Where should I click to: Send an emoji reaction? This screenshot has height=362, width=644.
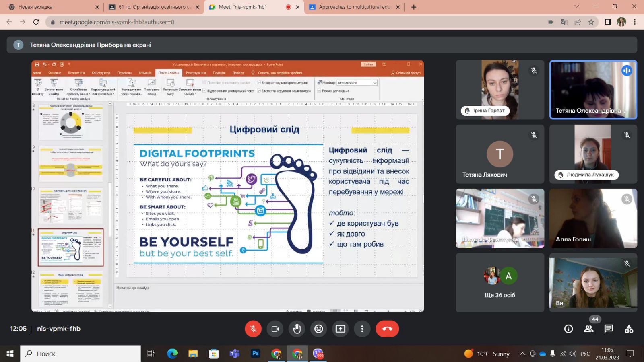coord(318,329)
